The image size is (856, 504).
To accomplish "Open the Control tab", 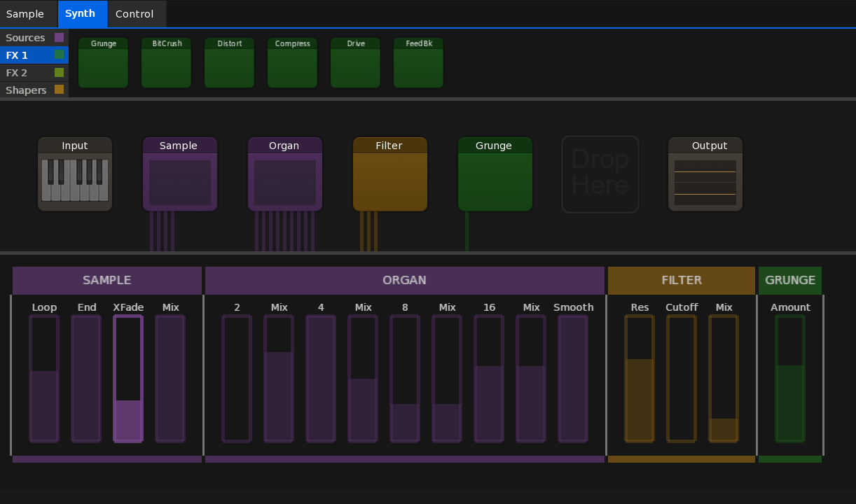I will coord(134,14).
